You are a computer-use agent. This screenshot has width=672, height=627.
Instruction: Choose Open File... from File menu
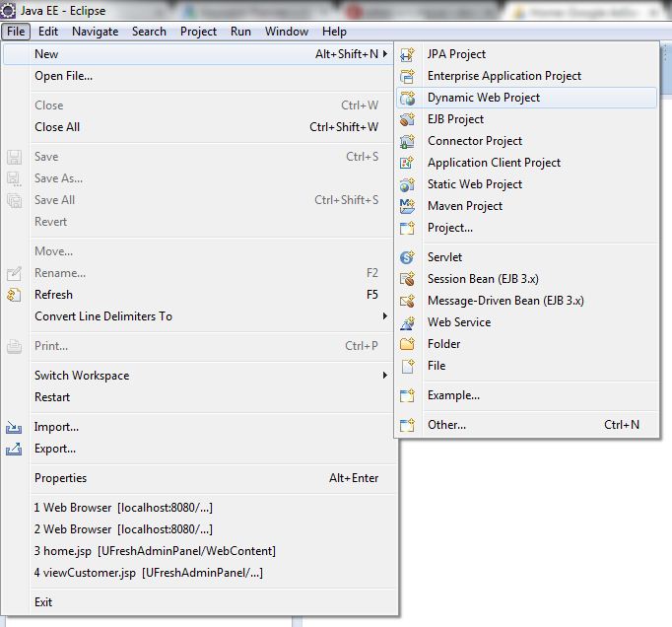click(x=198, y=76)
